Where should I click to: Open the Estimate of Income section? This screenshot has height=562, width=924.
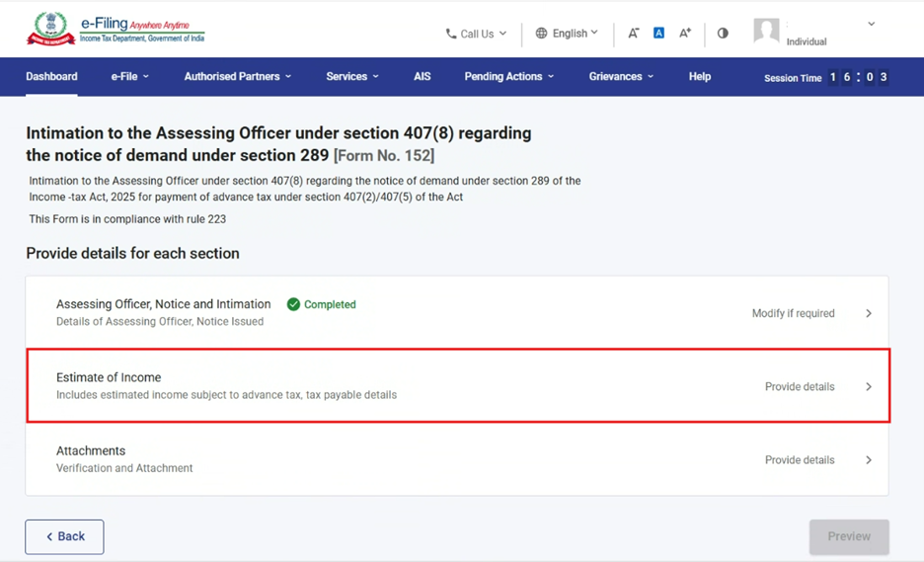point(458,386)
